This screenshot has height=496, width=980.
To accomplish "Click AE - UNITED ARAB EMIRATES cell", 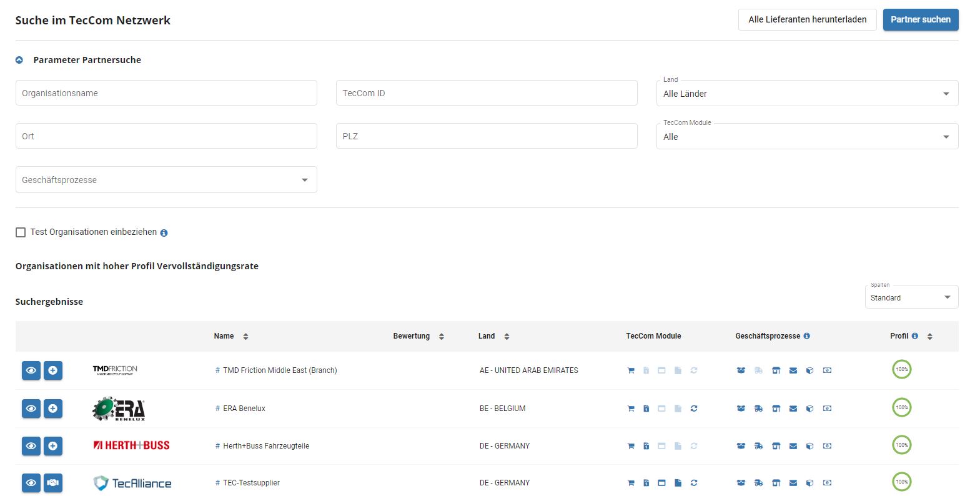I will (528, 370).
